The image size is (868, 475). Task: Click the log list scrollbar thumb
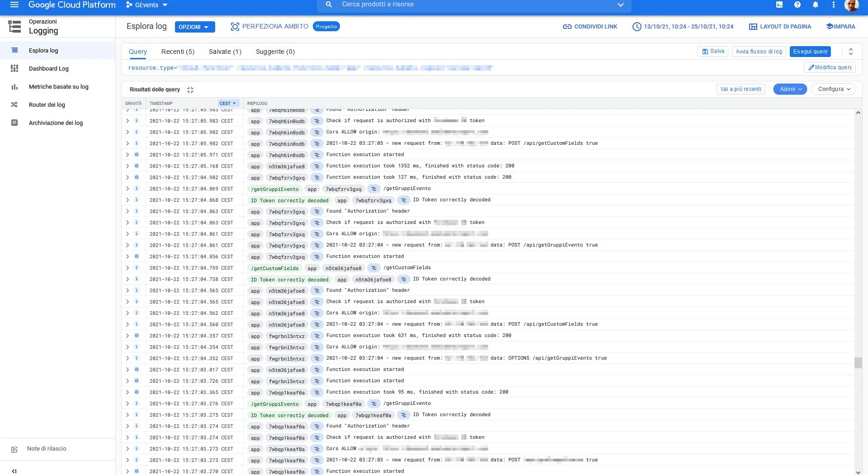858,363
